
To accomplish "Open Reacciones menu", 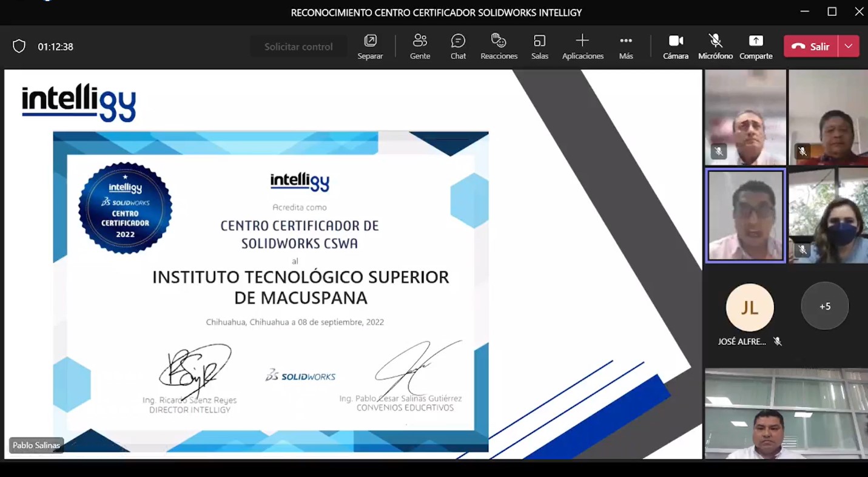I will tap(499, 47).
